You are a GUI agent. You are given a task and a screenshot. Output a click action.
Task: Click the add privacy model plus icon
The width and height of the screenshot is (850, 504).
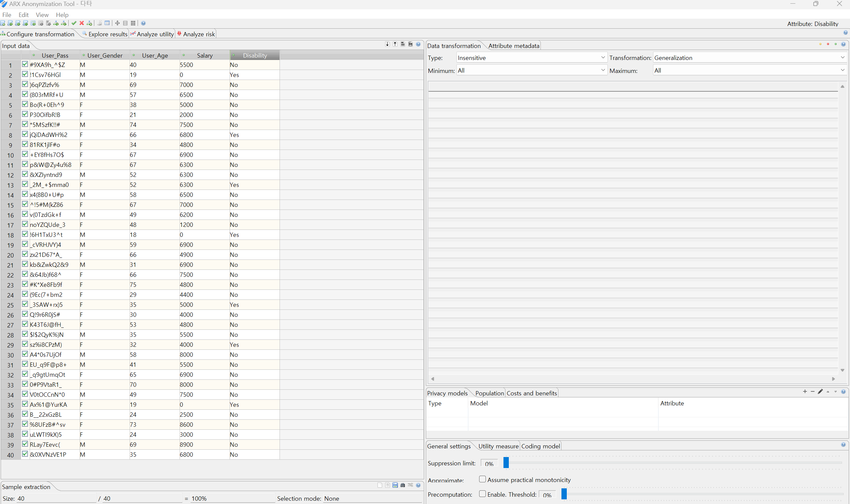[x=805, y=392]
